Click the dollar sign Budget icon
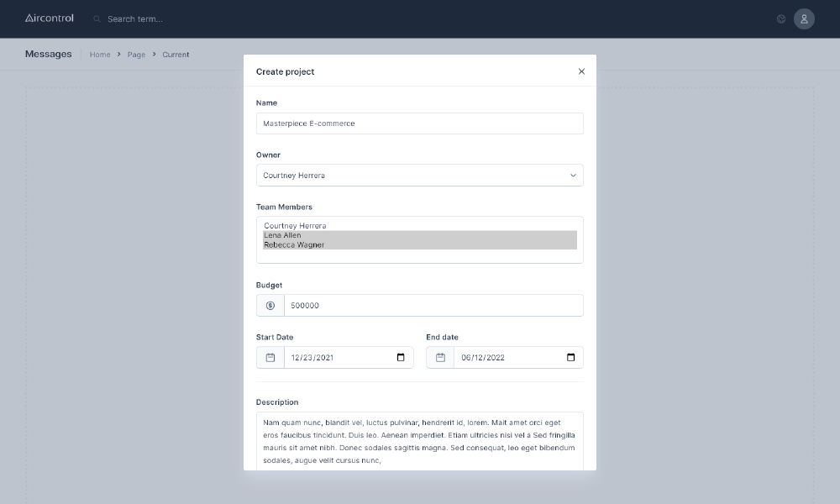This screenshot has height=504, width=840. coord(270,305)
